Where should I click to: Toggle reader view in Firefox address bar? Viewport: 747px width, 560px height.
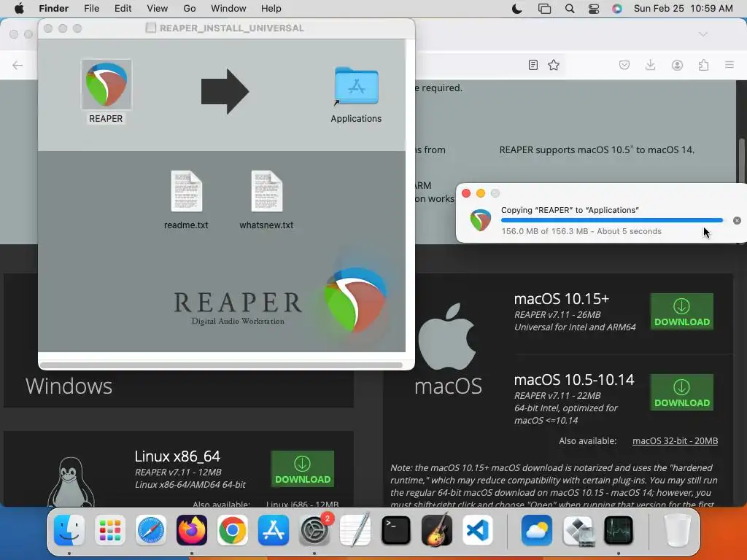[533, 65]
